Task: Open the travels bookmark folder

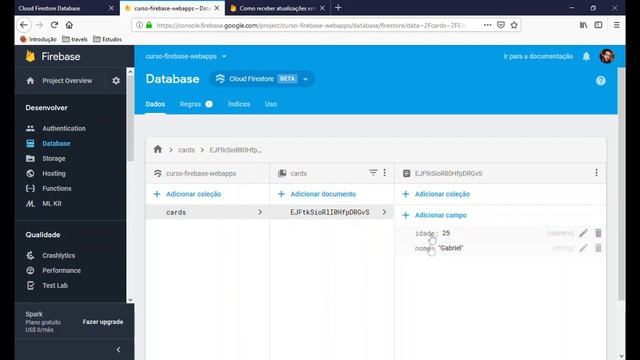Action: coord(75,39)
